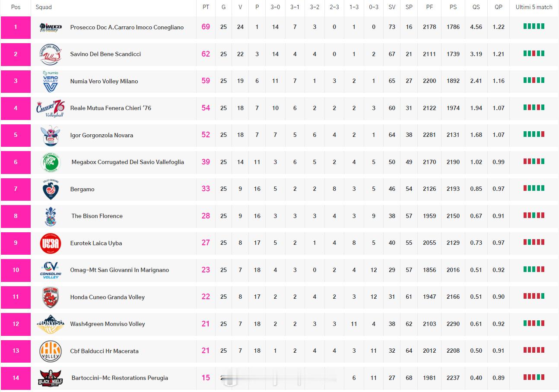Click the Chieri '76 Volleyball logo
The width and height of the screenshot is (559, 392).
point(51,108)
